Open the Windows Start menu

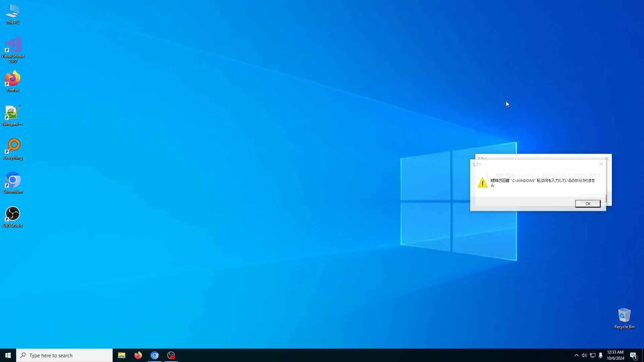pos(8,355)
